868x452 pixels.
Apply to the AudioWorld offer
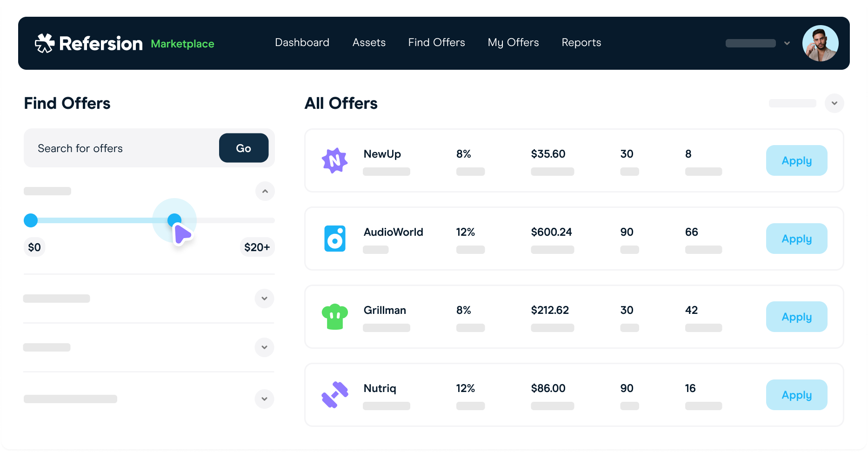(x=797, y=239)
